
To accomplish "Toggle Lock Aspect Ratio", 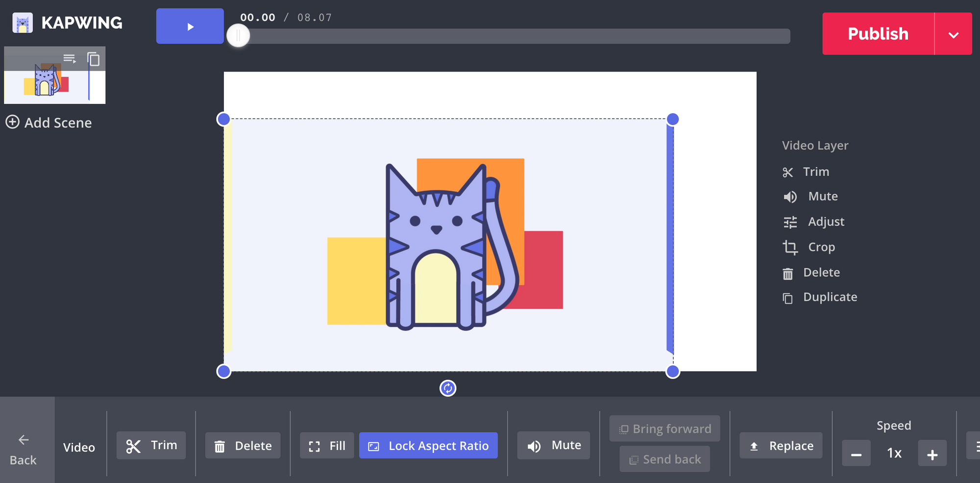I will [x=428, y=445].
